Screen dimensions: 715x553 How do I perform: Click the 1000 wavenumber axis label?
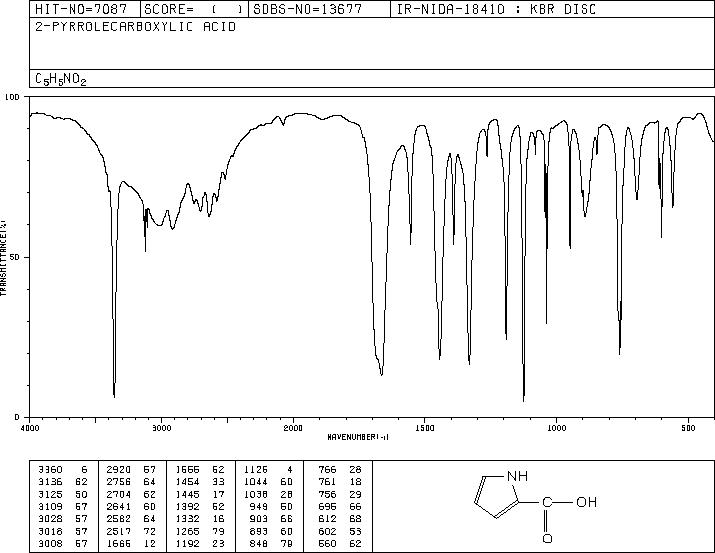tap(556, 428)
